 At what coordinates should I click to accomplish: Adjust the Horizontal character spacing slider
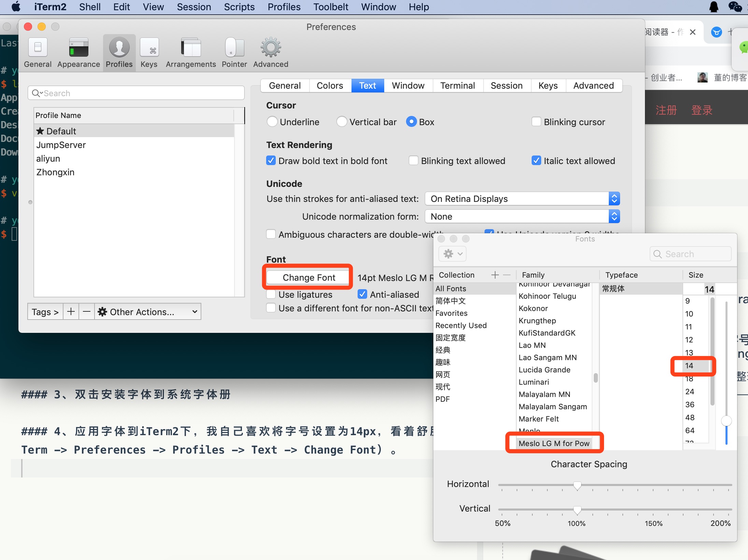coord(577,485)
